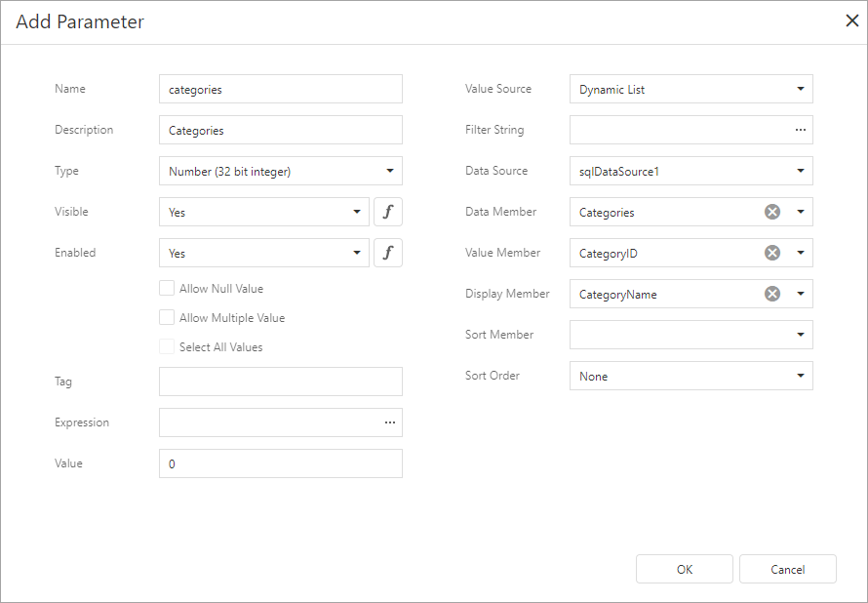This screenshot has height=603, width=868.
Task: Click into the Tag input field
Action: 280,382
